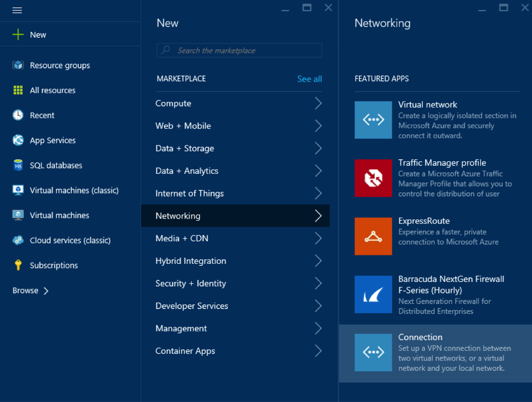Open Connection featured app title
The height and width of the screenshot is (402, 532).
pos(420,337)
